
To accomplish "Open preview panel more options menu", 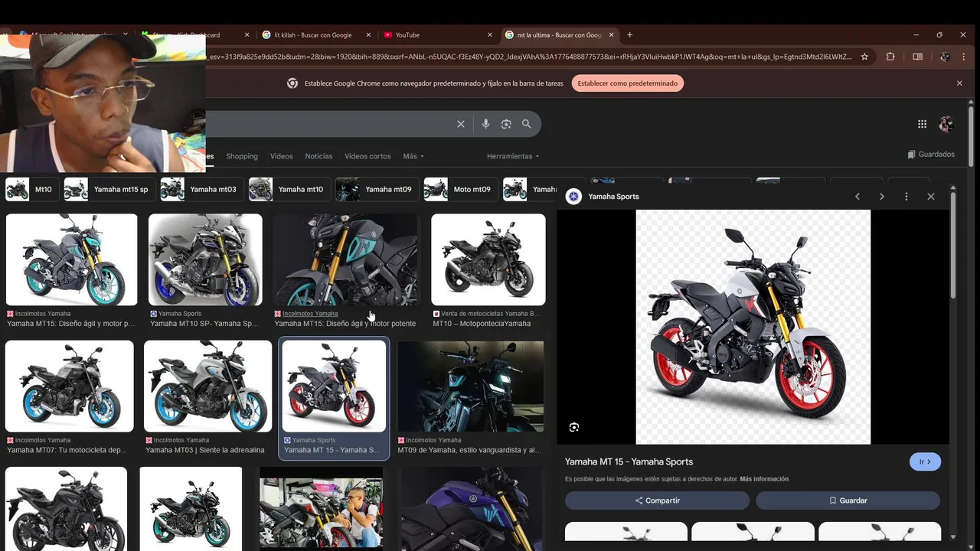I will click(906, 197).
